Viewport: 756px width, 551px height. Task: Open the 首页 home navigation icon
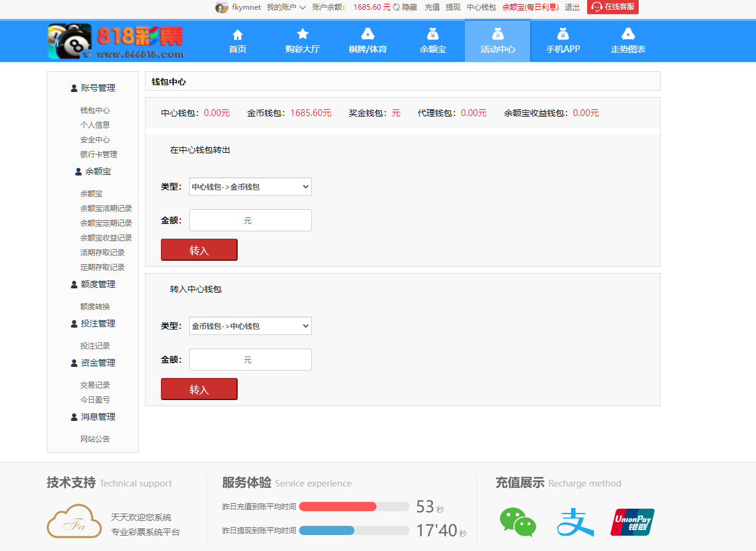click(237, 34)
